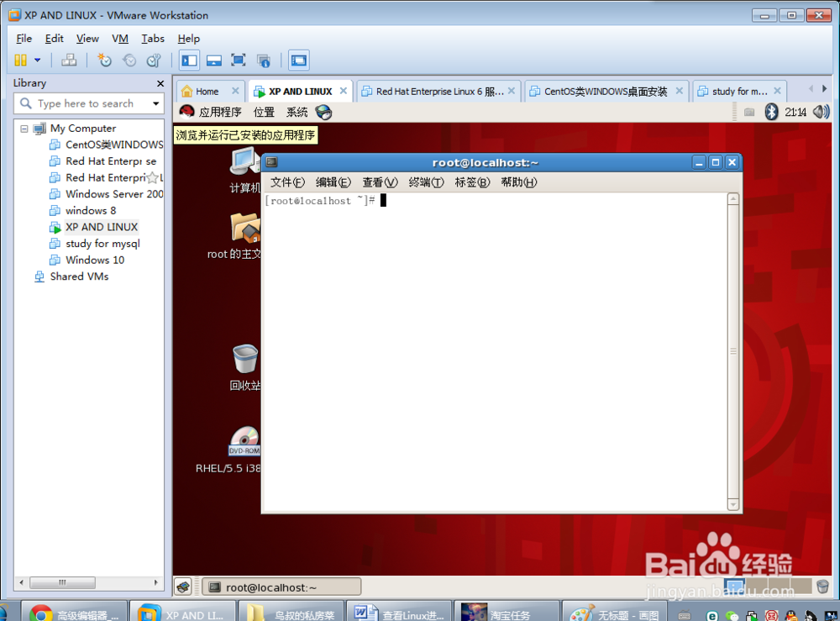Enter full screen mode
The height and width of the screenshot is (621, 840).
click(239, 60)
